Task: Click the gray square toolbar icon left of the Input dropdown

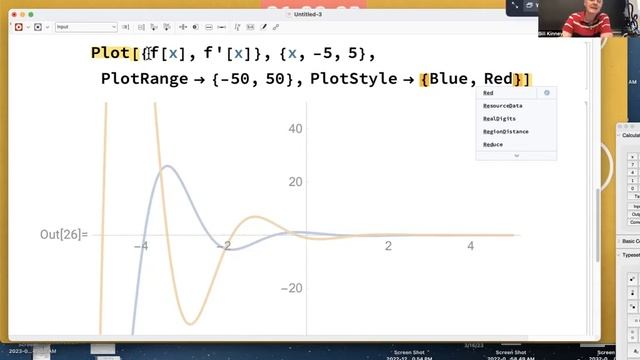Action: (38, 27)
